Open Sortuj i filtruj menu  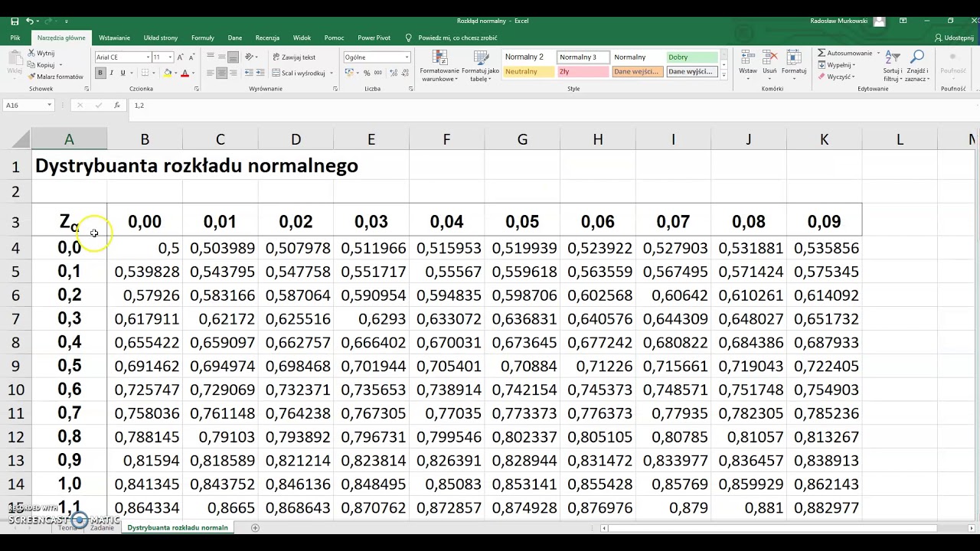tap(892, 66)
